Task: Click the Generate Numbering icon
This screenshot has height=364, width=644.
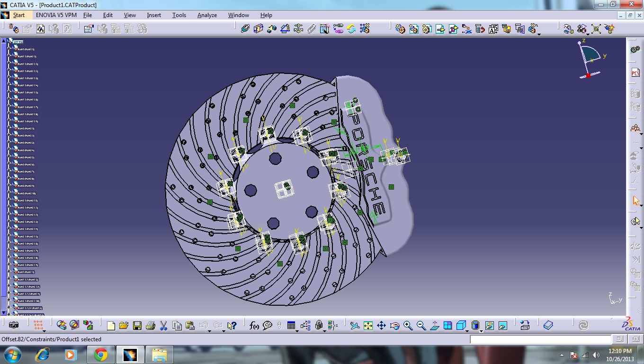Action: [493, 29]
